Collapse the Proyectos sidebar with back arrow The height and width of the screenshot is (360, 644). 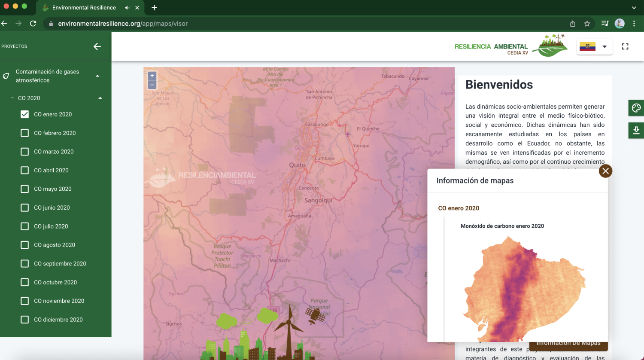coord(97,46)
